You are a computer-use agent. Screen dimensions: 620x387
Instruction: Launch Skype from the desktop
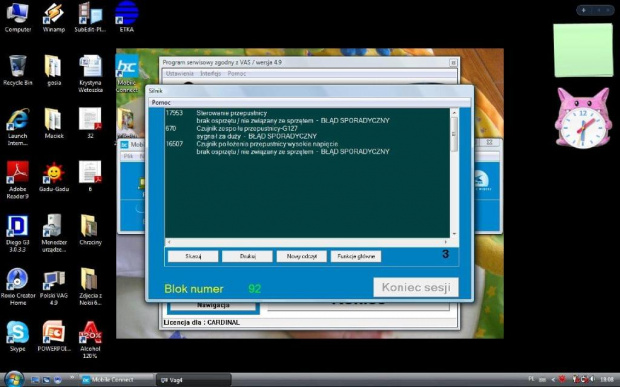pyautogui.click(x=17, y=336)
